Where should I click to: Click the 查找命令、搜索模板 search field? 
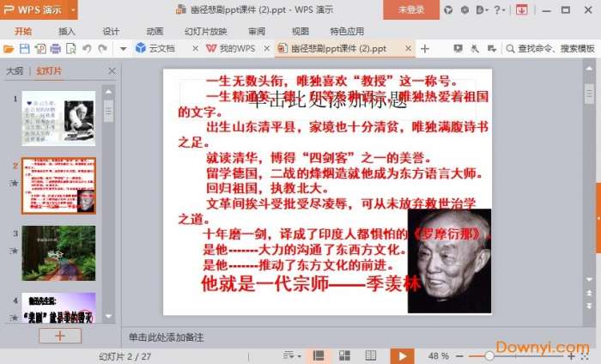(551, 48)
